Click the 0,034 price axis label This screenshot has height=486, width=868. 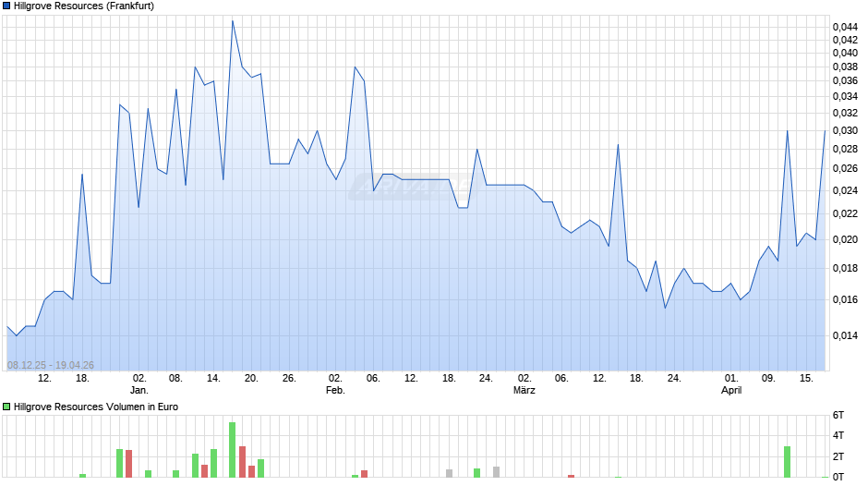point(845,96)
